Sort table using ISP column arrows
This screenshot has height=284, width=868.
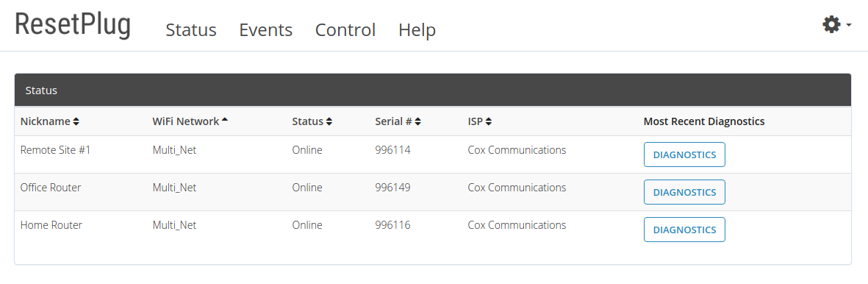(x=489, y=121)
